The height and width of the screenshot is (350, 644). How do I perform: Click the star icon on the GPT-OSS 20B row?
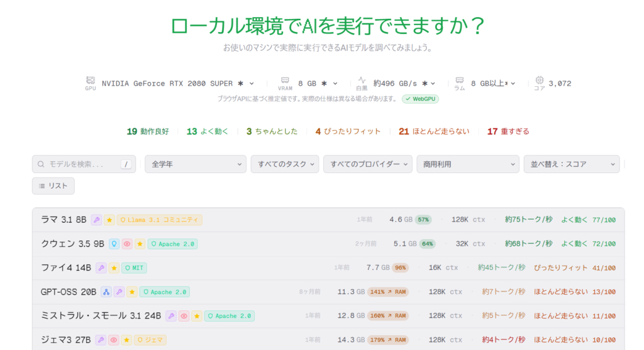click(x=131, y=292)
